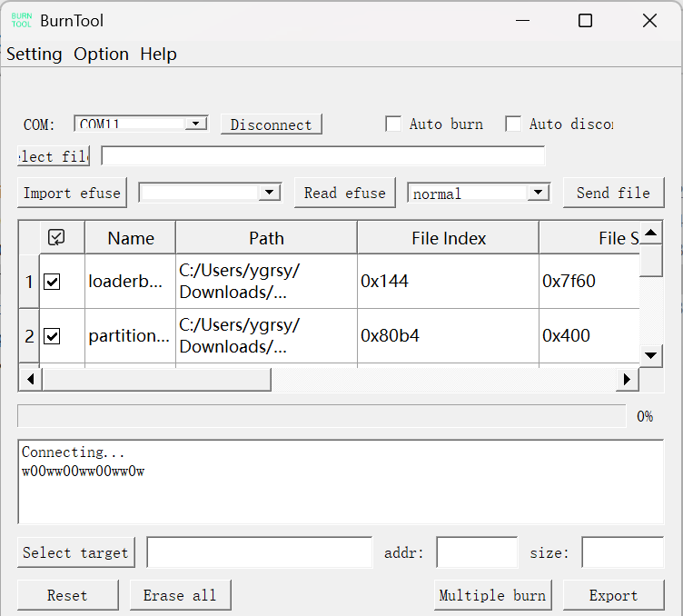
Task: Open the Setting menu
Action: 35,55
